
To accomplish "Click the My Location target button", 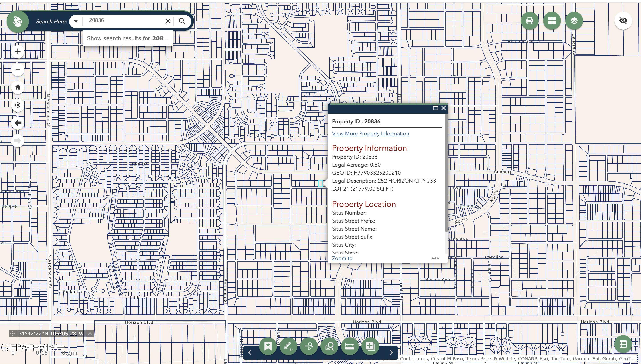I will (x=18, y=105).
